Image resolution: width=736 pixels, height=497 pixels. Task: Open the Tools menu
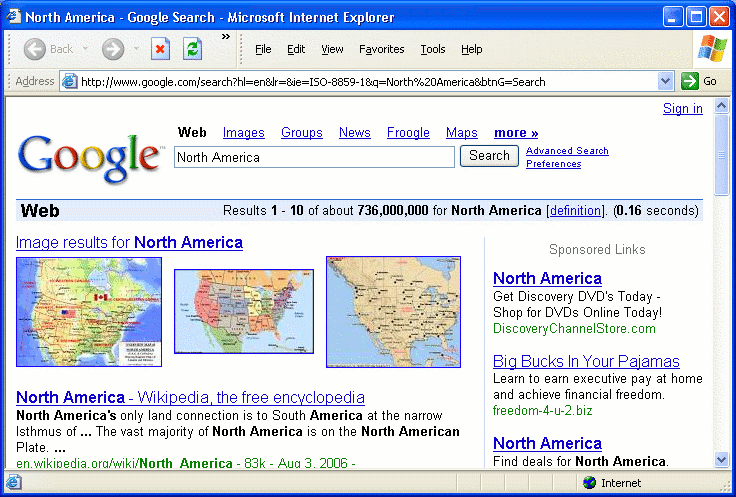click(432, 49)
